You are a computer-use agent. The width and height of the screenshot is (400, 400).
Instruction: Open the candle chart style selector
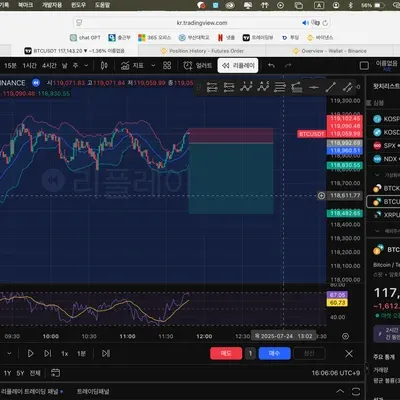click(x=104, y=66)
